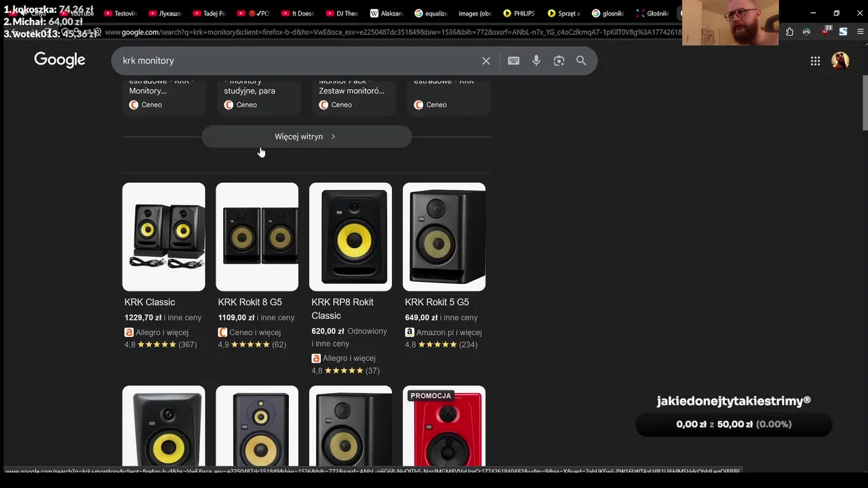Image resolution: width=868 pixels, height=488 pixels.
Task: Expand more sites with Więcej witryn
Action: [x=307, y=136]
